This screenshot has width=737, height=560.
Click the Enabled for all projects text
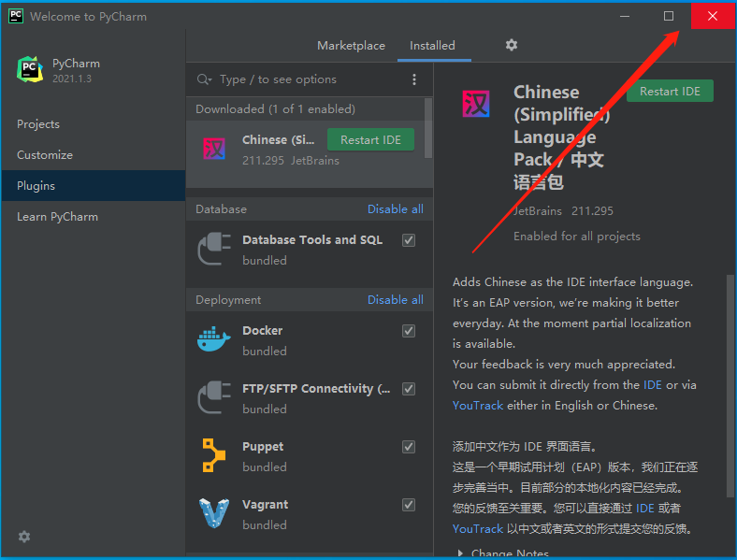pyautogui.click(x=577, y=237)
